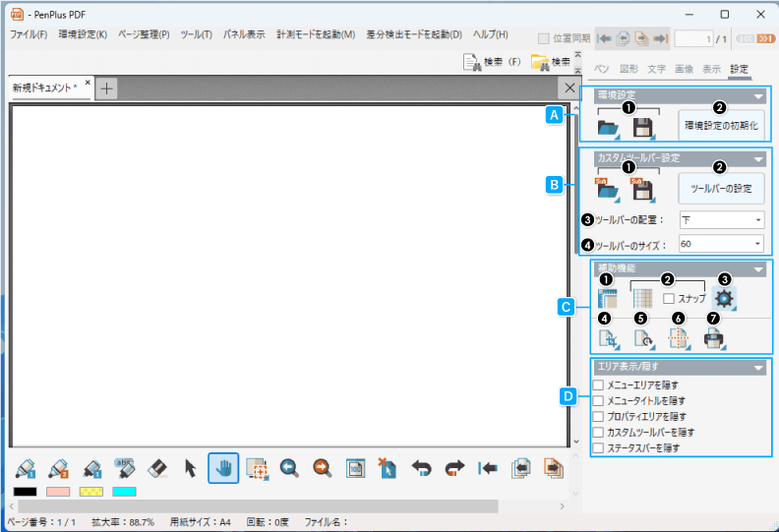The image size is (779, 532).
Task: Open the パネル表示 menu
Action: point(244,34)
